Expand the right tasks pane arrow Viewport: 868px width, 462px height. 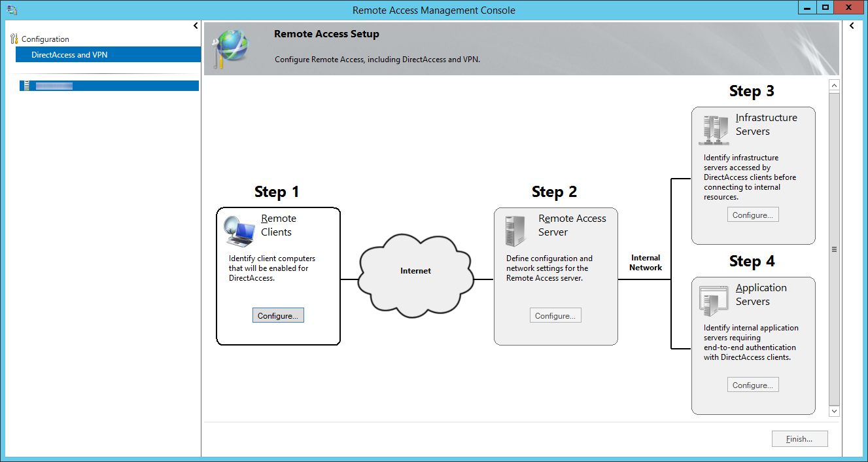tap(852, 26)
